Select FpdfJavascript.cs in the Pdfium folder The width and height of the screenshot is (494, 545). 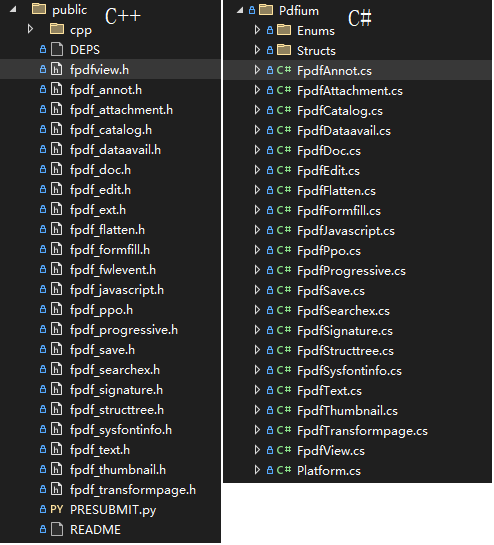tap(346, 231)
